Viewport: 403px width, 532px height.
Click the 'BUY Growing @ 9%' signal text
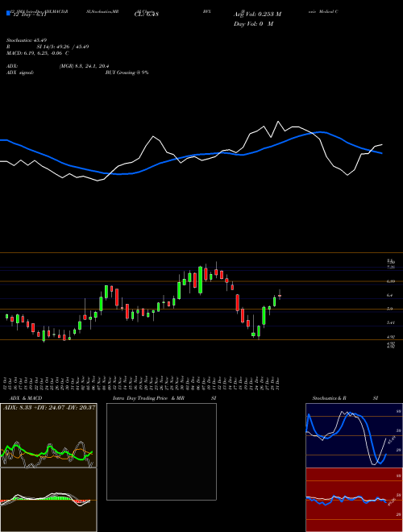[127, 73]
